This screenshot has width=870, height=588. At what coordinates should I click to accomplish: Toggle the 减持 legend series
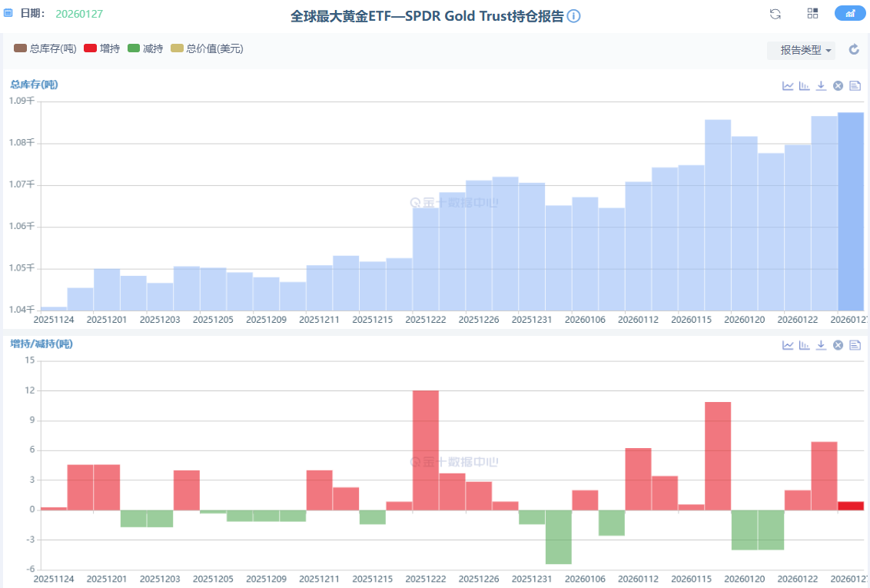pyautogui.click(x=145, y=48)
